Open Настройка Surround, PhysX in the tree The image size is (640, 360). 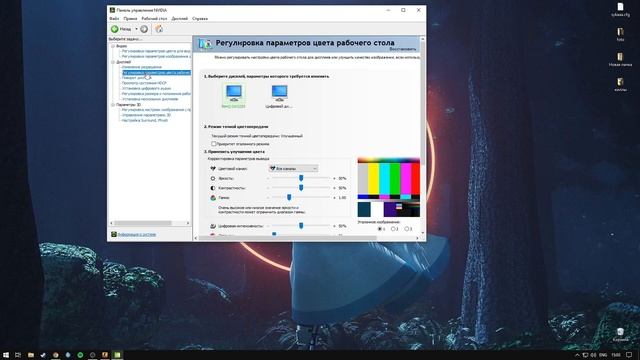(144, 120)
